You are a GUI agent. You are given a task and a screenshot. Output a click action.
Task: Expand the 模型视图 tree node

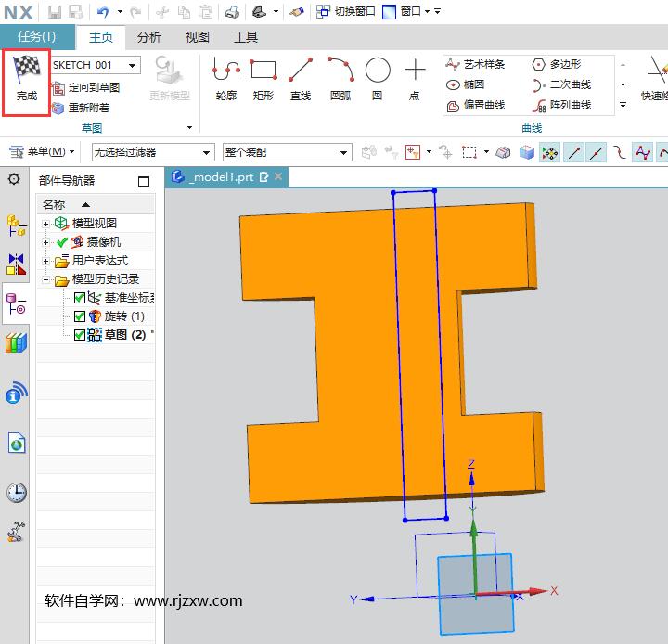click(46, 224)
